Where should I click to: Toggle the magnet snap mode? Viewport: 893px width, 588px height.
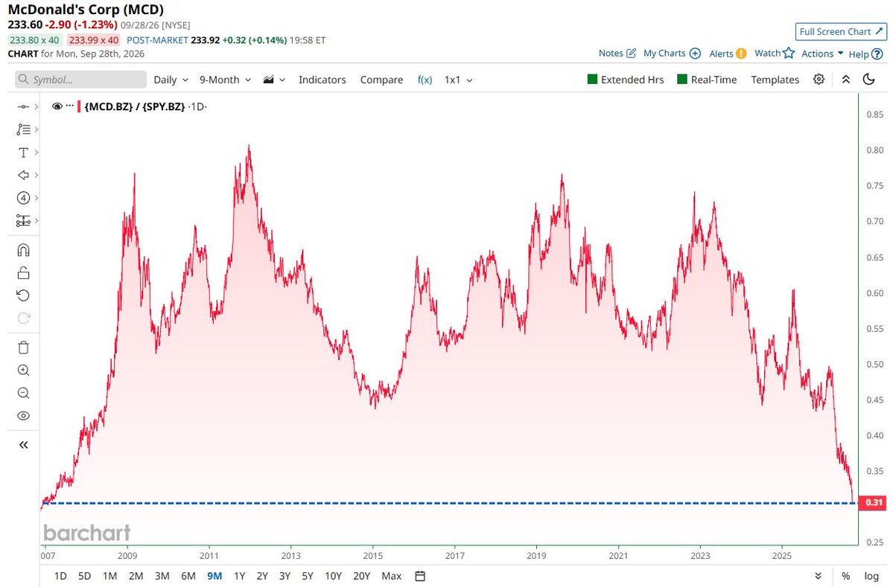click(x=23, y=250)
